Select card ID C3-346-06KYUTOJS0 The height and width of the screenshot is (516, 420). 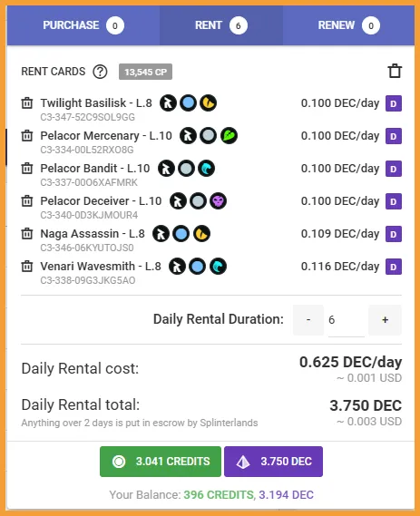coord(87,248)
